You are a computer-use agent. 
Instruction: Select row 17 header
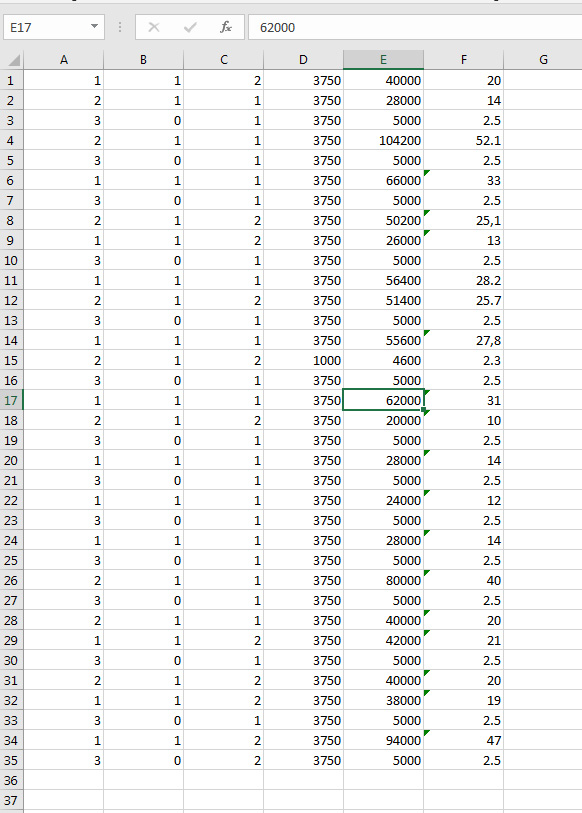pos(11,400)
